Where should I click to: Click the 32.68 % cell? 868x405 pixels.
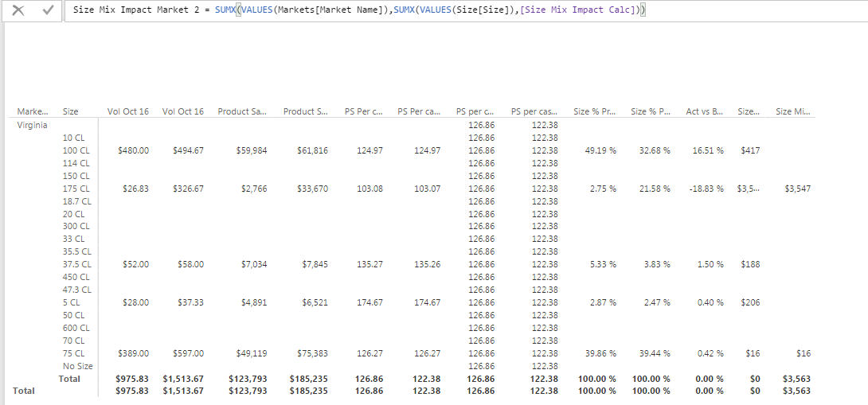point(655,150)
